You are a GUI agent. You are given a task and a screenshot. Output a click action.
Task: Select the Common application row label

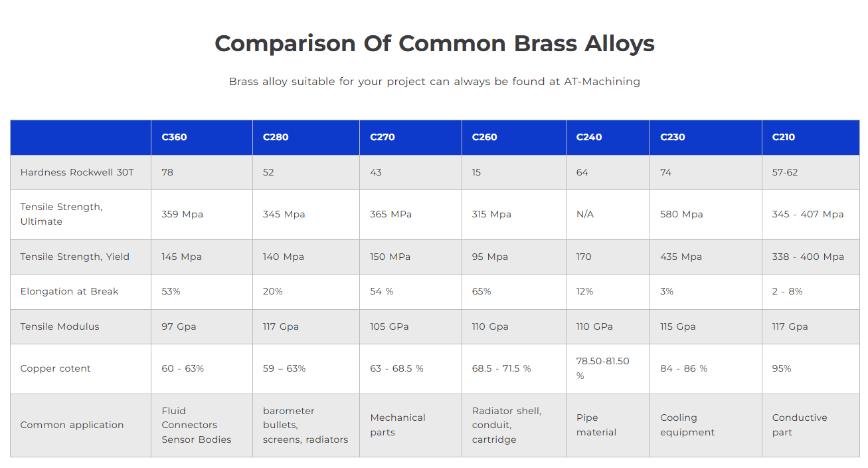pos(72,425)
